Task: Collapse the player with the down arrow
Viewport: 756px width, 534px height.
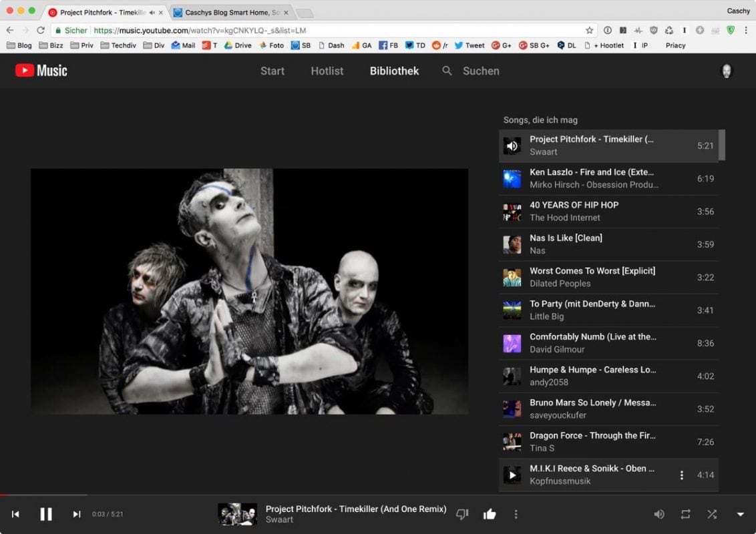Action: coord(740,514)
